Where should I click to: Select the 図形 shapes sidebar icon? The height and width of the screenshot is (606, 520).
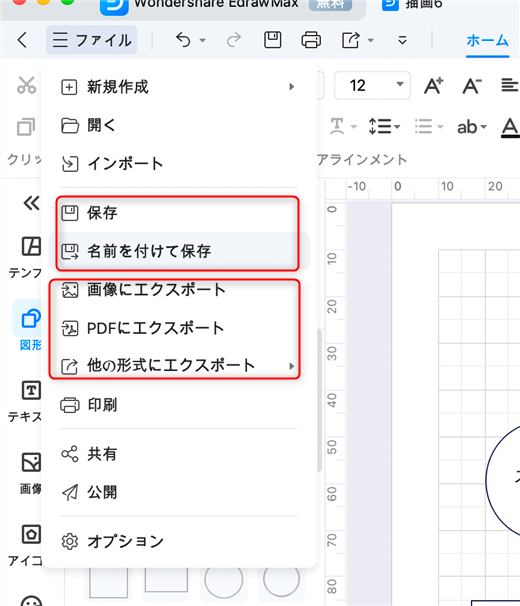coord(31,318)
